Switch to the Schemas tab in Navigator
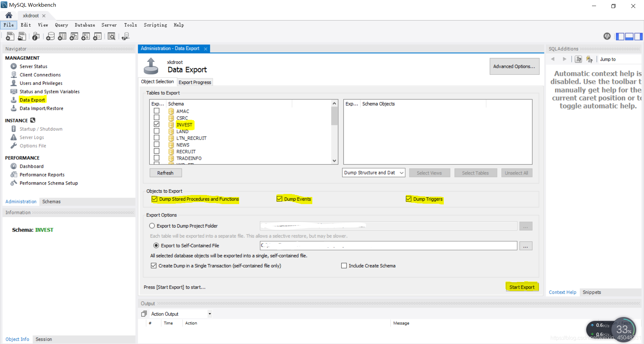Screen dimensions: 644x344 tap(51, 201)
